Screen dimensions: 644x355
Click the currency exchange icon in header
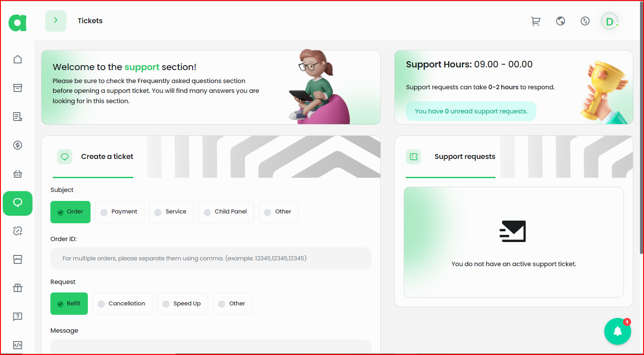tap(585, 21)
